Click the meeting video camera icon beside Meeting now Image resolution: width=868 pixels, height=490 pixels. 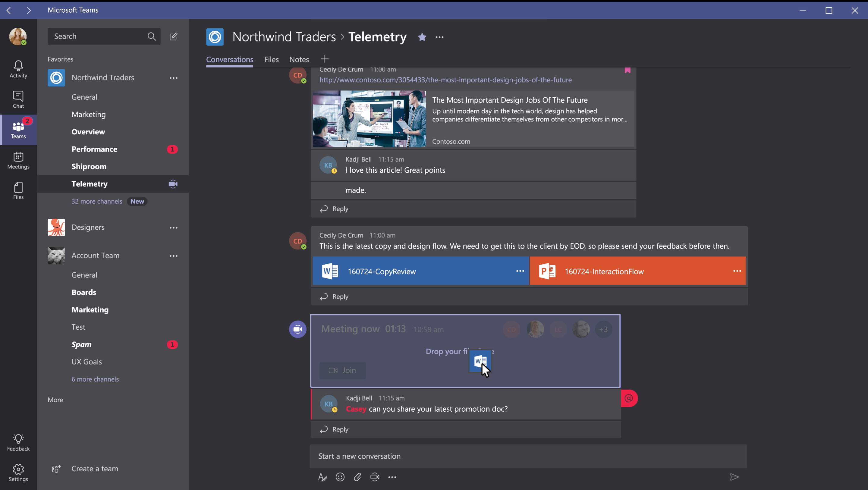tap(297, 329)
